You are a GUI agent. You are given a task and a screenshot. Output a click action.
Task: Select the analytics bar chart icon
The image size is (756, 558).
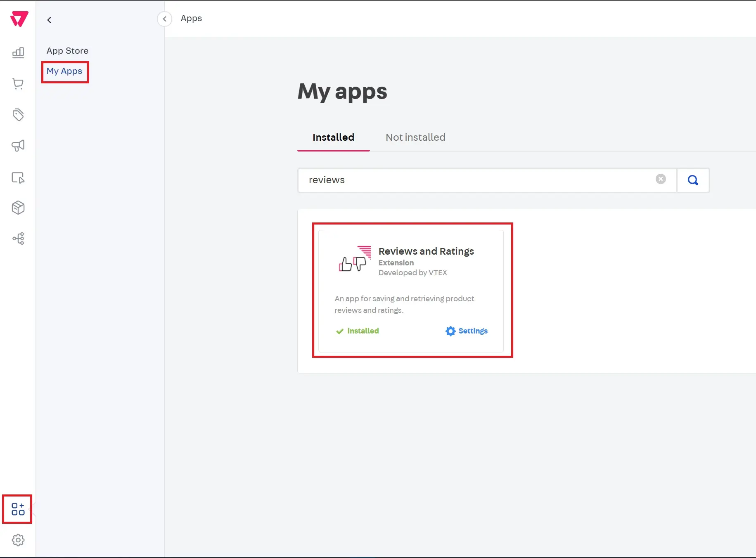(x=18, y=53)
